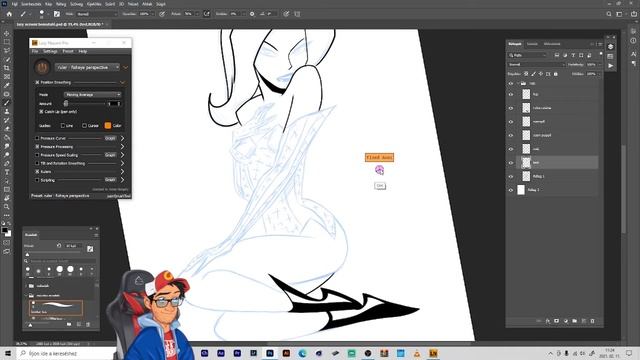Open Help menu in Lazy Nezumi window

coord(82,51)
